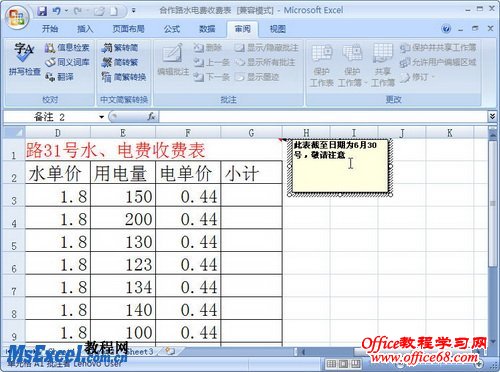Select column E header
The width and height of the screenshot is (500, 372).
[x=123, y=133]
